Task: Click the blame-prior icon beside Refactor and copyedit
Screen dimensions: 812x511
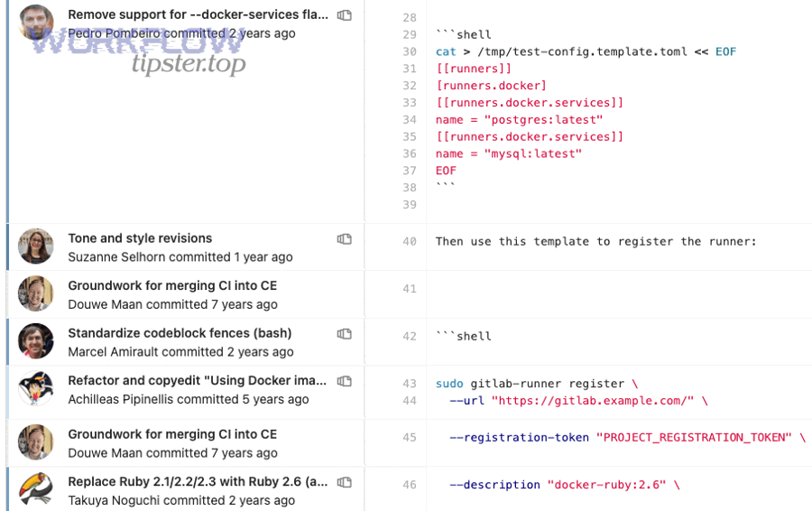Action: (x=344, y=382)
